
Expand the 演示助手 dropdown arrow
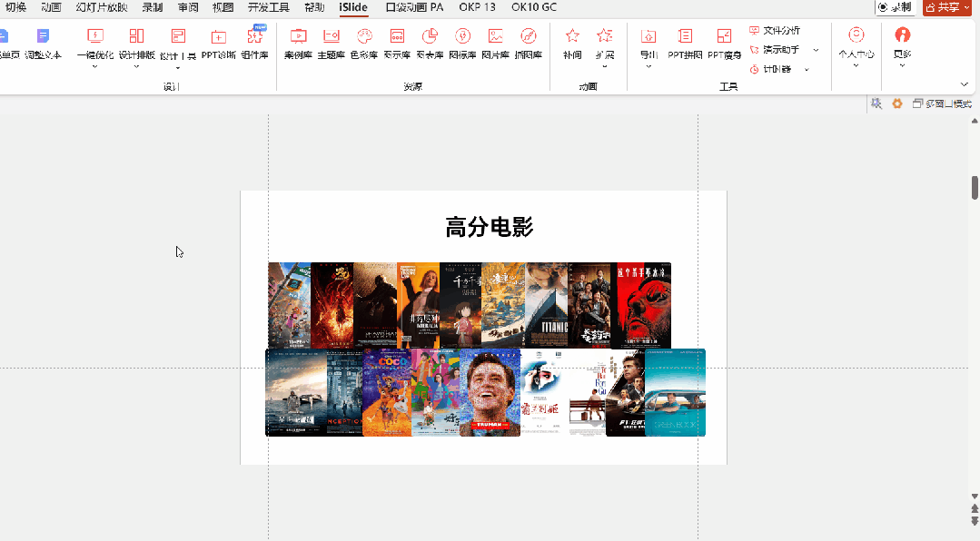click(x=816, y=50)
